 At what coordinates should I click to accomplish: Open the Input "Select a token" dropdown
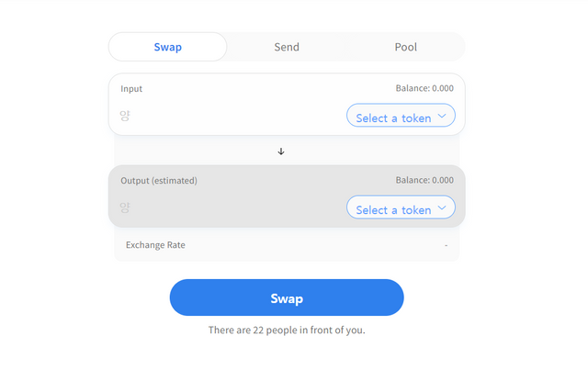[x=395, y=117]
